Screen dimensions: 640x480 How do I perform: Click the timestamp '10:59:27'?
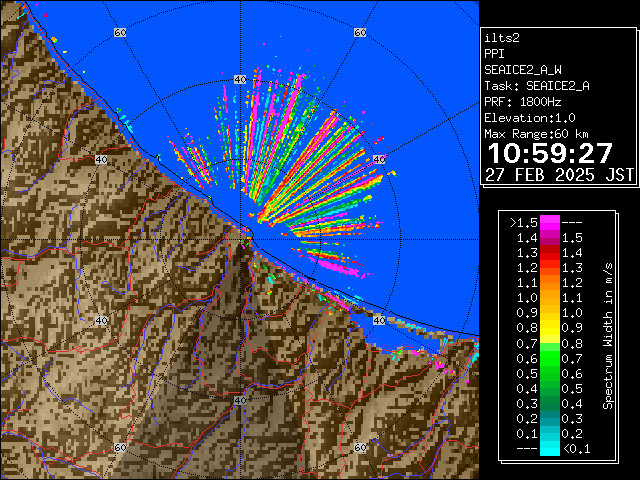tap(550, 153)
